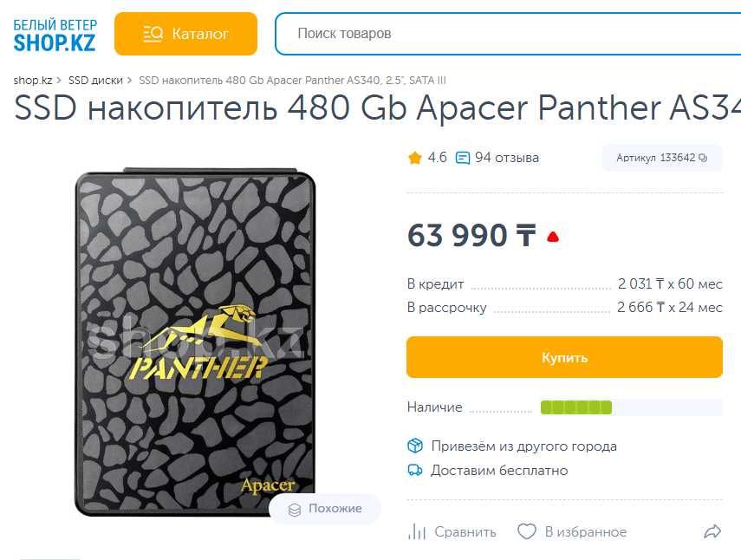This screenshot has width=741, height=560.
Task: Click the delivery box icon near Привезём
Action: point(415,446)
